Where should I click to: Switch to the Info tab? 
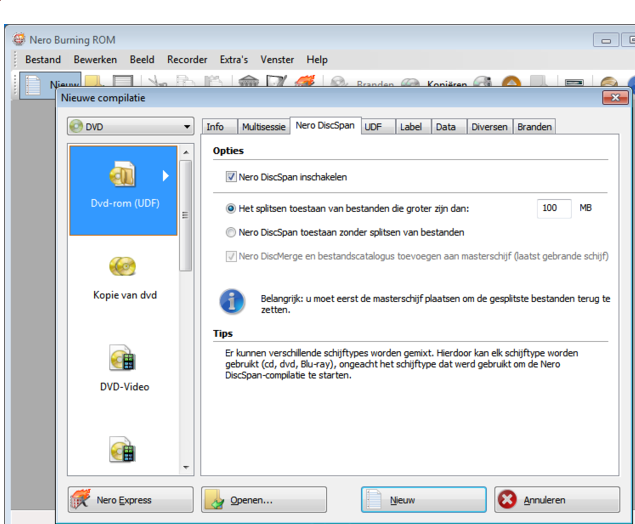click(x=219, y=127)
